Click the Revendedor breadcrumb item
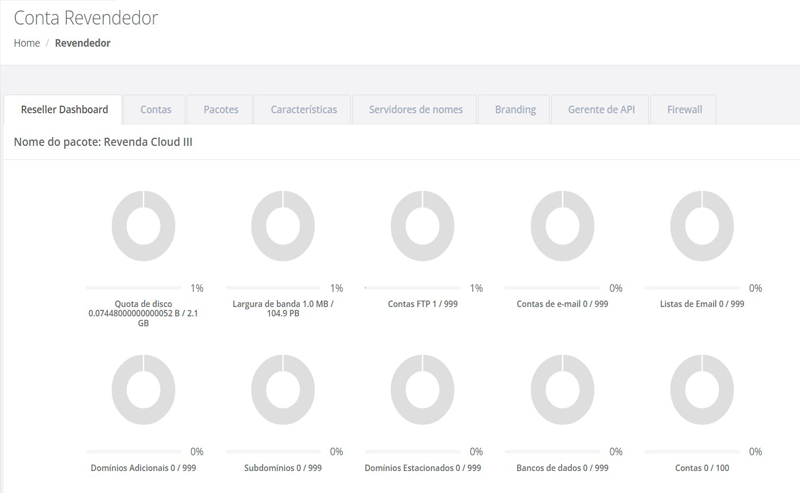 coord(82,43)
